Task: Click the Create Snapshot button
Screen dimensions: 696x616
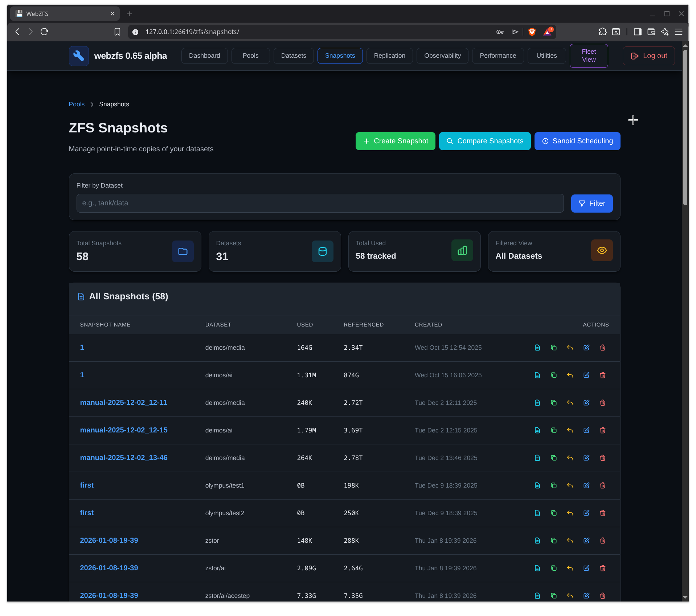Action: 395,141
